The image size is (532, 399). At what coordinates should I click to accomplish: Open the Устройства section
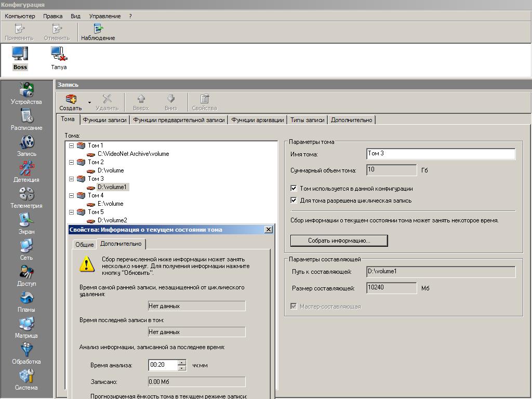(x=26, y=94)
